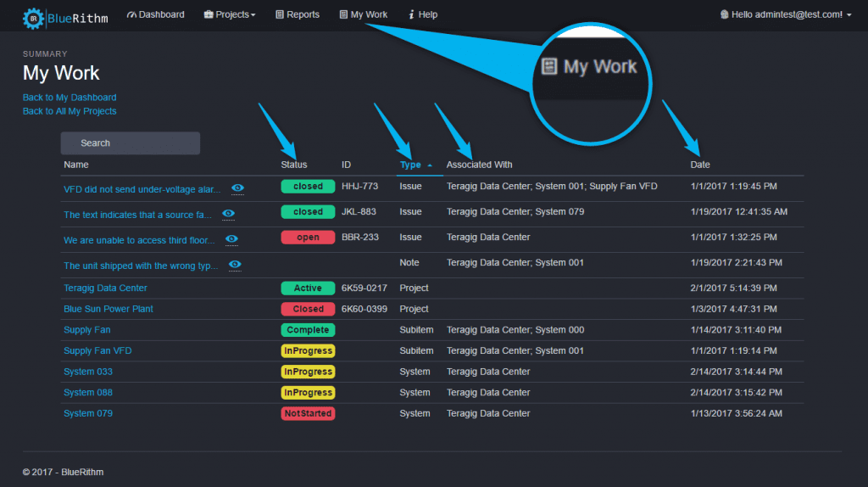This screenshot has height=487, width=868.
Task: Toggle eye icon for third floor issue
Action: click(x=231, y=239)
